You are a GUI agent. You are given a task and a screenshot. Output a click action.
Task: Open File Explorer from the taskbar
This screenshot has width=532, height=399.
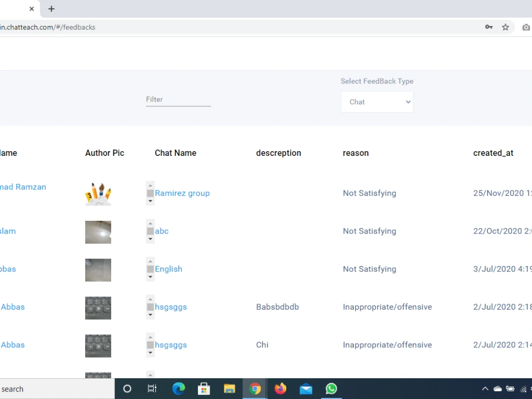(229, 388)
